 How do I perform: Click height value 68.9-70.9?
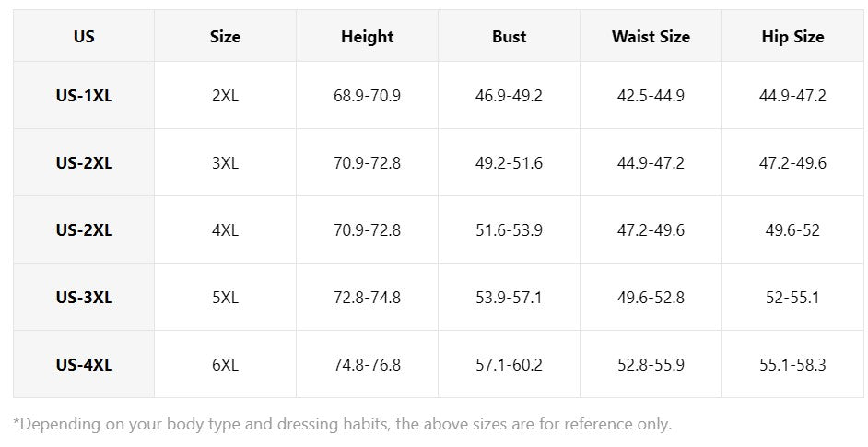tap(367, 96)
